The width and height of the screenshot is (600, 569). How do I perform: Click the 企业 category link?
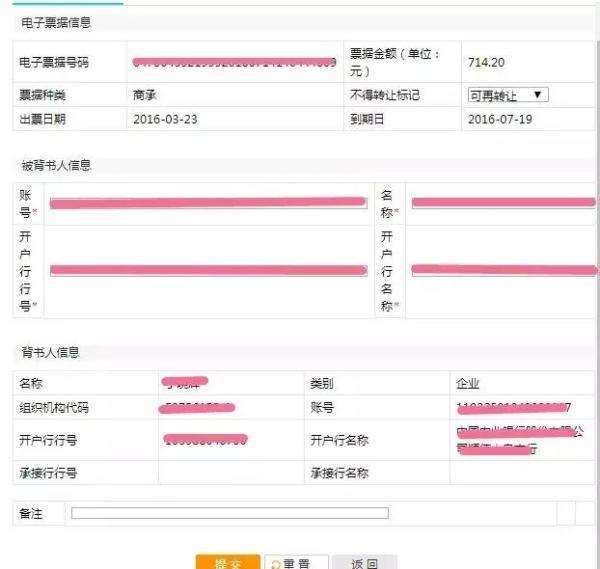pos(468,383)
